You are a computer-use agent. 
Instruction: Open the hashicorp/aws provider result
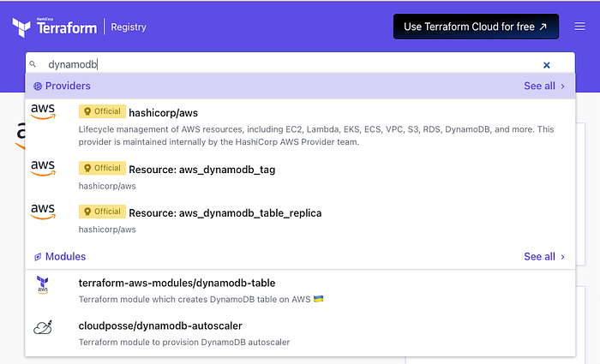(164, 113)
